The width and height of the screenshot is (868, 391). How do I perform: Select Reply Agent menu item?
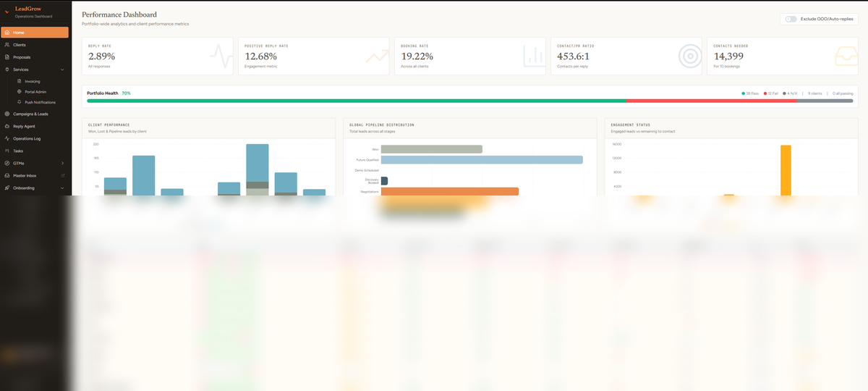(x=35, y=126)
